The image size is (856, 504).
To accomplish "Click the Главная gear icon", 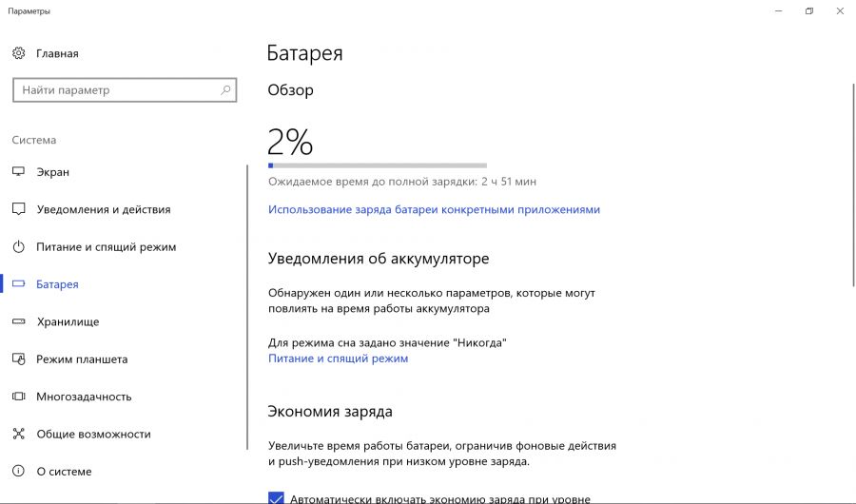I will (x=18, y=54).
